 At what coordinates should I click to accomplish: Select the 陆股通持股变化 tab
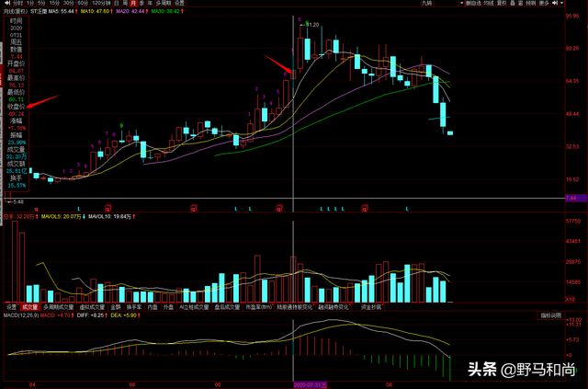pos(294,307)
